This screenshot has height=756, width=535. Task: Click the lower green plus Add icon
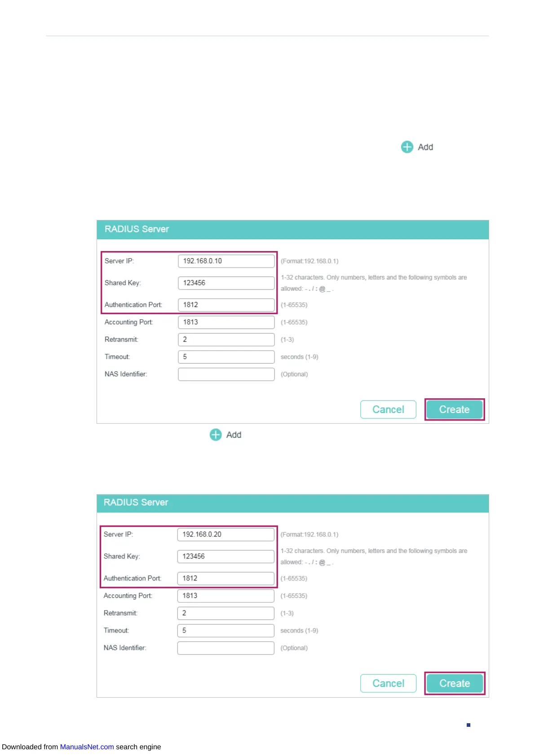point(216,435)
